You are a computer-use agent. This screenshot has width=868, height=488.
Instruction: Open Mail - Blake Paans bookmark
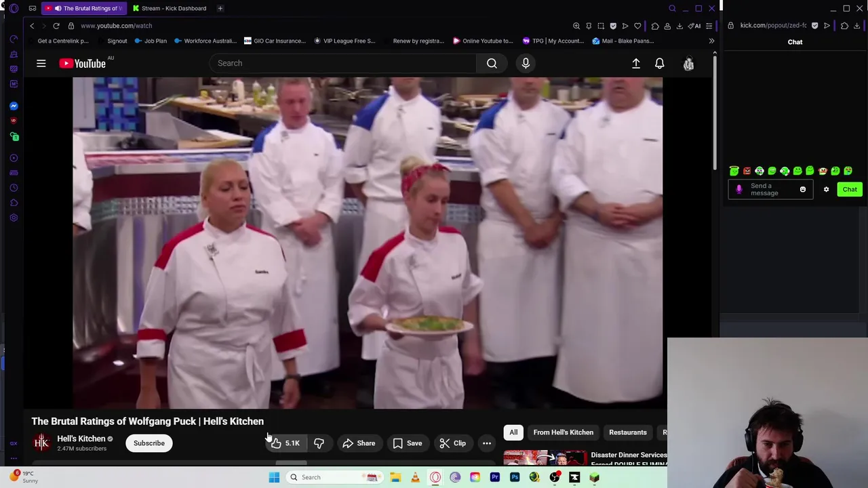point(623,41)
